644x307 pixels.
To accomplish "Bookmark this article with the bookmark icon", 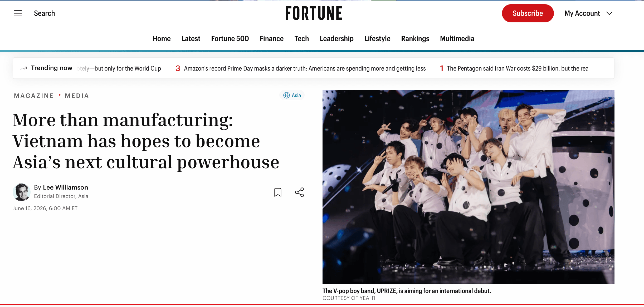I will click(x=278, y=192).
